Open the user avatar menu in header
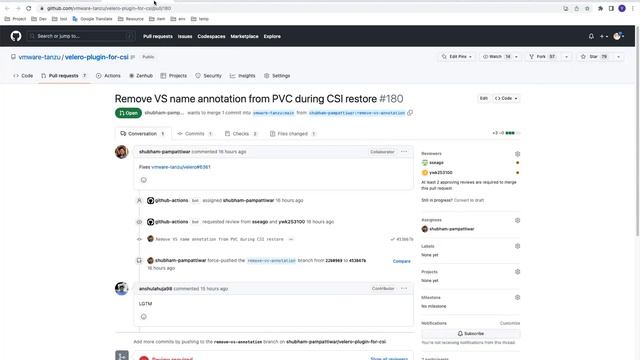Screen dimensions: 640x360 pyautogui.click(x=619, y=36)
